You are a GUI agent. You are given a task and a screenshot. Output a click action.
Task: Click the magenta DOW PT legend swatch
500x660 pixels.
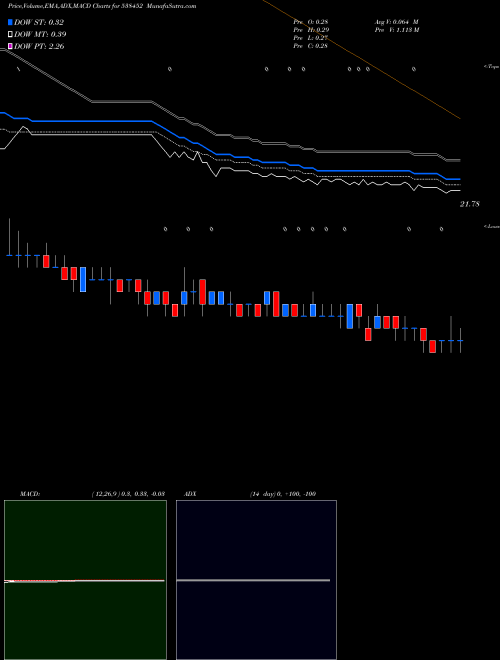pyautogui.click(x=10, y=46)
